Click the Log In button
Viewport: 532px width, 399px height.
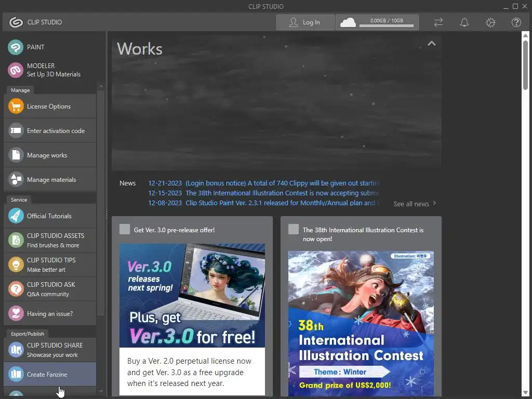(x=305, y=22)
